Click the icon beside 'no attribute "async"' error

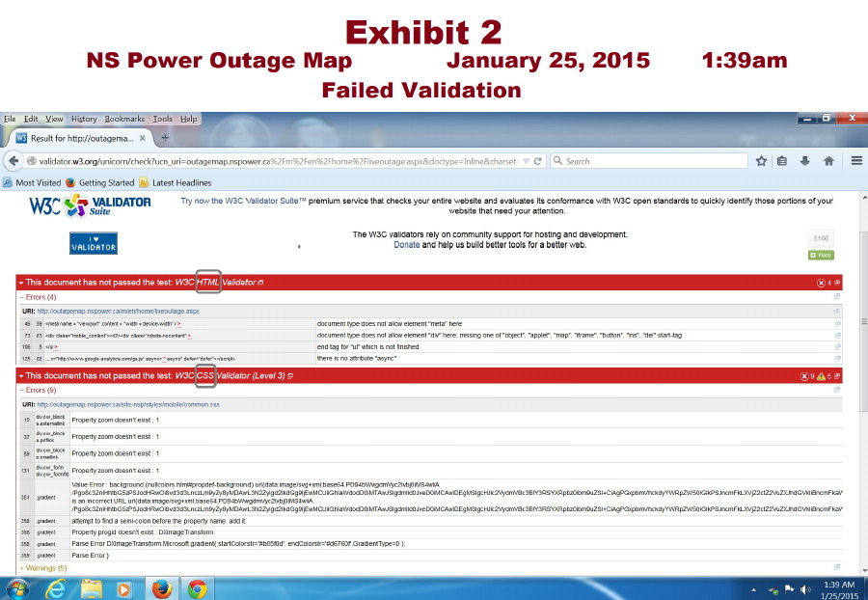(837, 359)
